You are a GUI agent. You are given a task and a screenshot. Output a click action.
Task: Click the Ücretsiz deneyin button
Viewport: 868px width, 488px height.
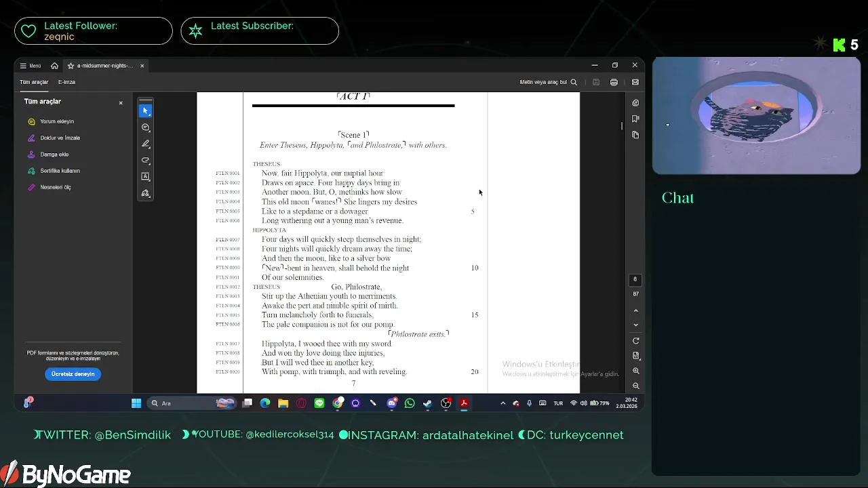[73, 374]
